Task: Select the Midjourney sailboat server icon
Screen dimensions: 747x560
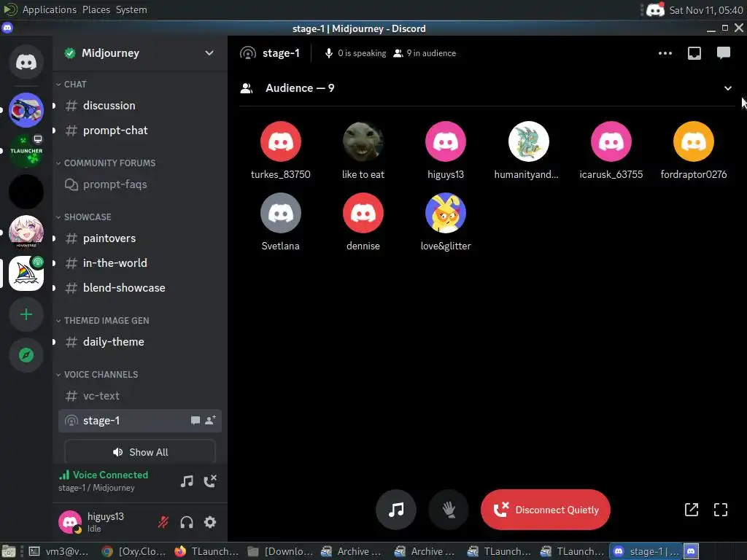Action: click(26, 273)
